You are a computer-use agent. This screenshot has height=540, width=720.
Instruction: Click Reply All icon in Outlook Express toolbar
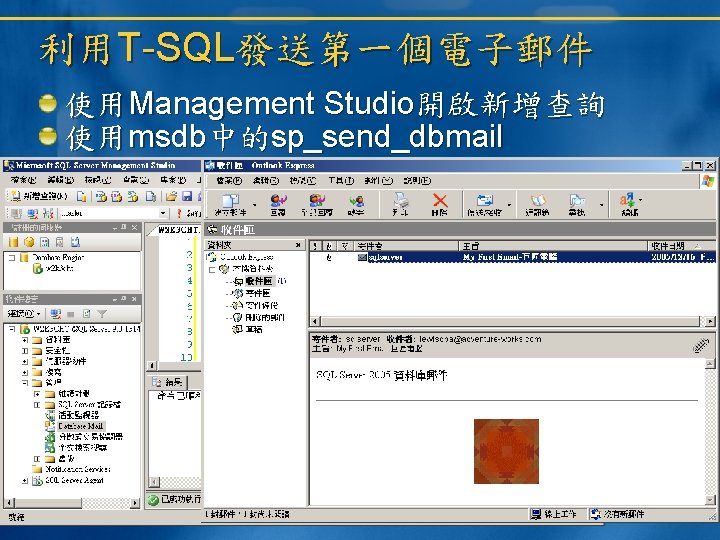pos(316,204)
